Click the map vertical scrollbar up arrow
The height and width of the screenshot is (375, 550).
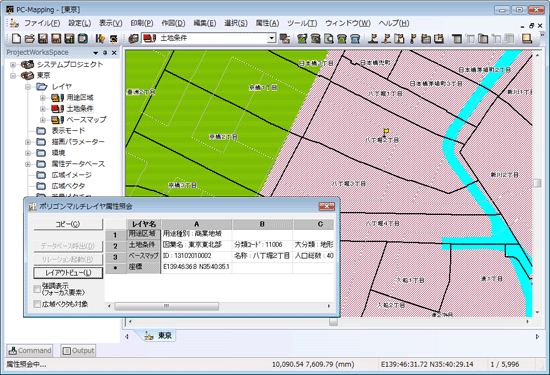click(537, 55)
